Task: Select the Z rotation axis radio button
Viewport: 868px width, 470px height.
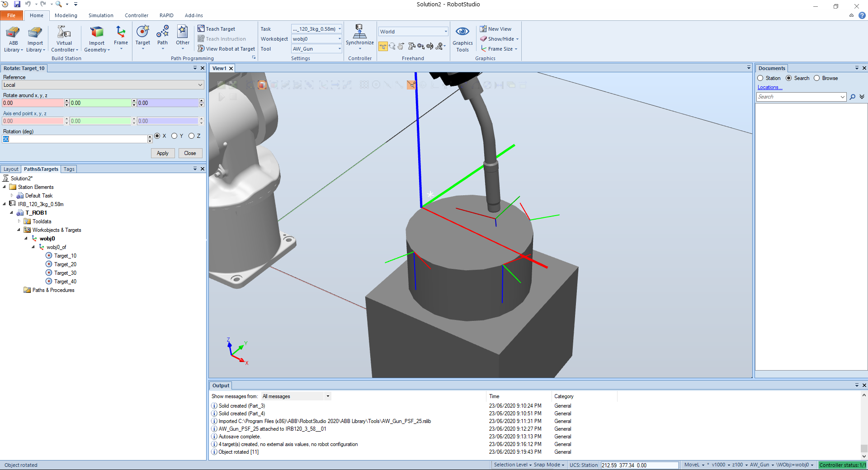Action: pyautogui.click(x=192, y=136)
